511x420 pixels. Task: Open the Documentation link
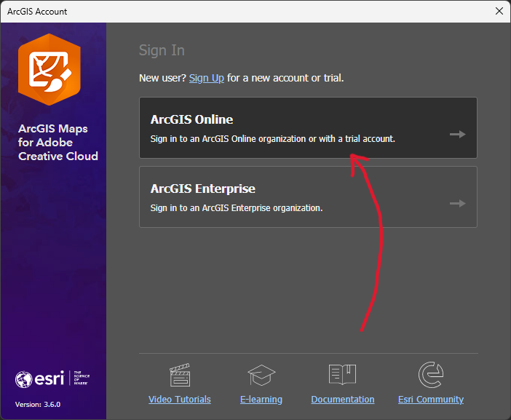[343, 400]
